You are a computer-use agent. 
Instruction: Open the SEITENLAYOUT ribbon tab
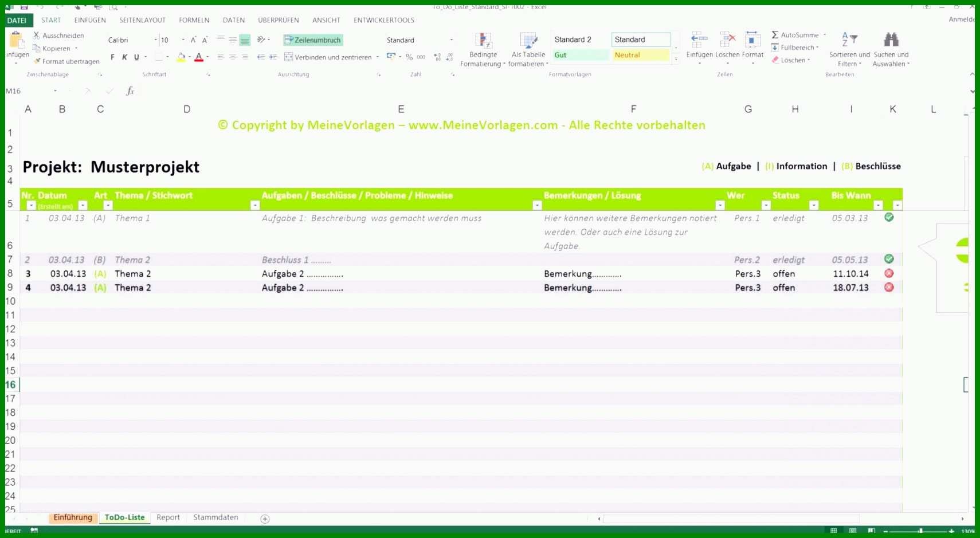tap(142, 20)
